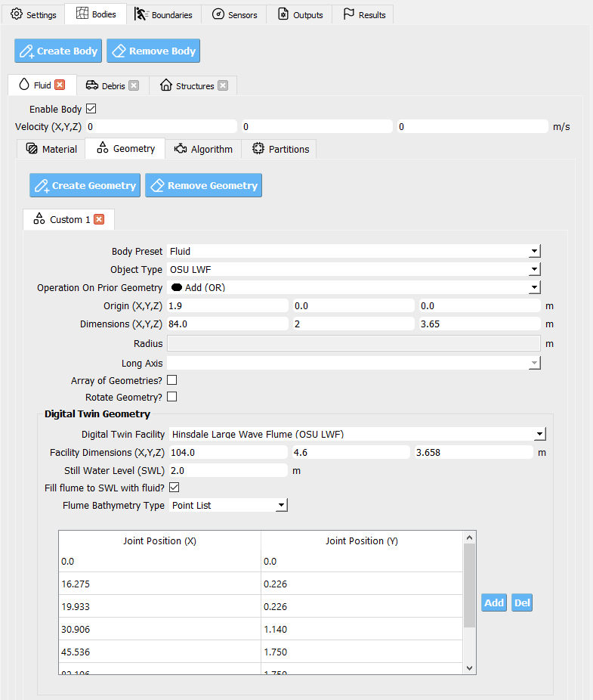Remove the Custom 1 geometry via red X
The height and width of the screenshot is (700, 593).
[100, 219]
